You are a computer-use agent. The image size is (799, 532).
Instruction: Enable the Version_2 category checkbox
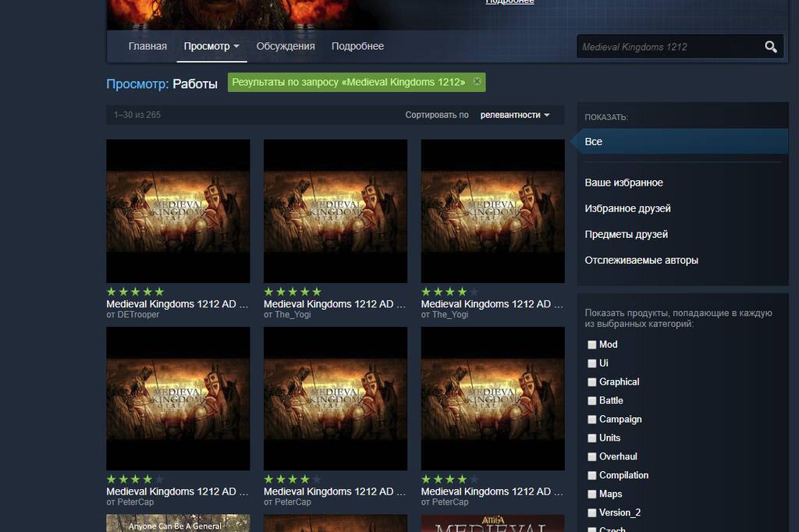click(x=591, y=513)
